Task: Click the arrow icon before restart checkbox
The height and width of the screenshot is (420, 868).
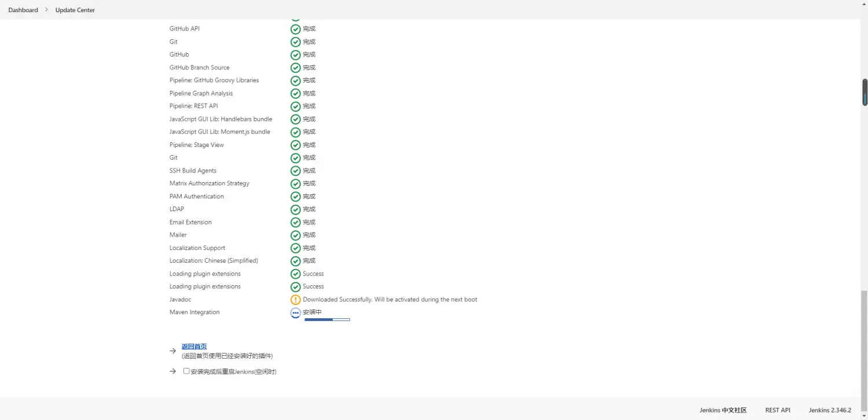Action: pyautogui.click(x=172, y=371)
